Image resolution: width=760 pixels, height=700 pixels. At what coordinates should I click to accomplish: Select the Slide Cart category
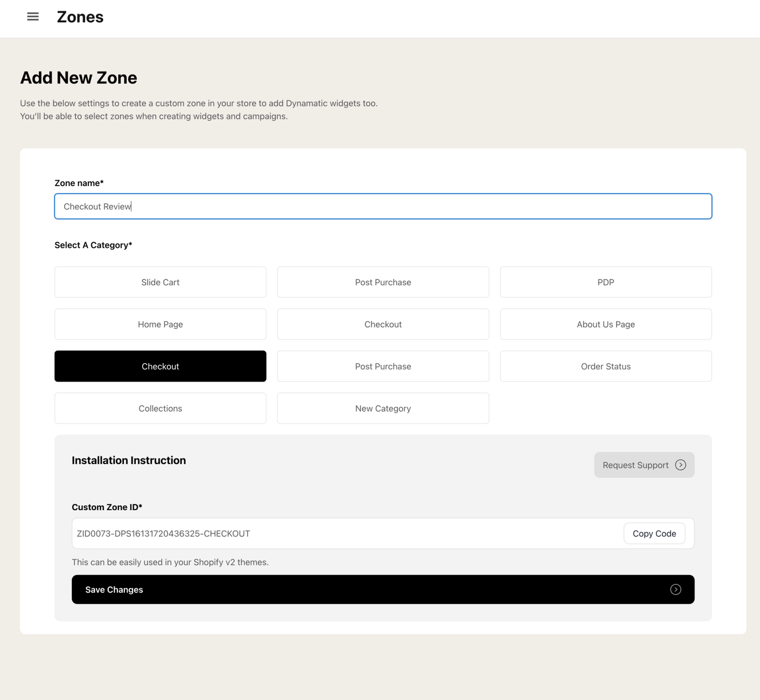point(160,282)
